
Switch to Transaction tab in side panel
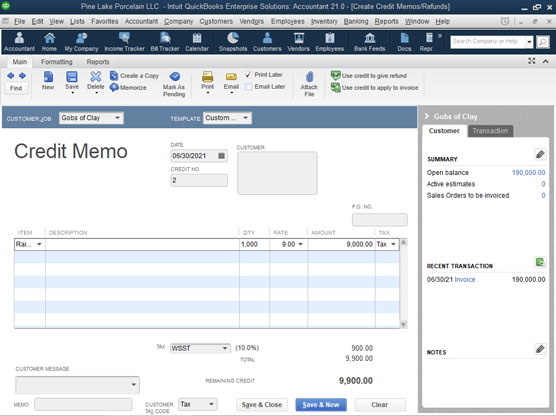490,131
